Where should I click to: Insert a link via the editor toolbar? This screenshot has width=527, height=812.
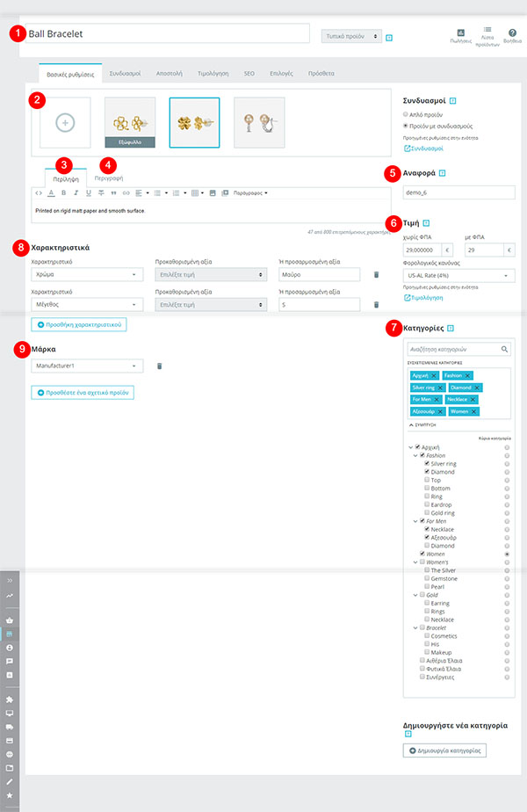tap(126, 193)
